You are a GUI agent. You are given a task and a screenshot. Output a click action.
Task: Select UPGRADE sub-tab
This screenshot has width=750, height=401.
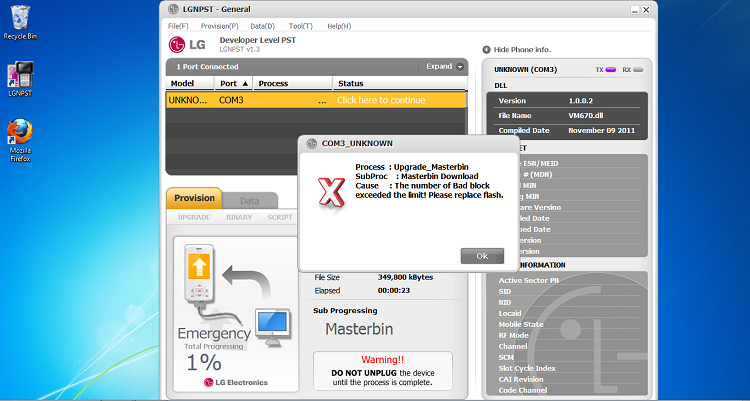click(194, 217)
